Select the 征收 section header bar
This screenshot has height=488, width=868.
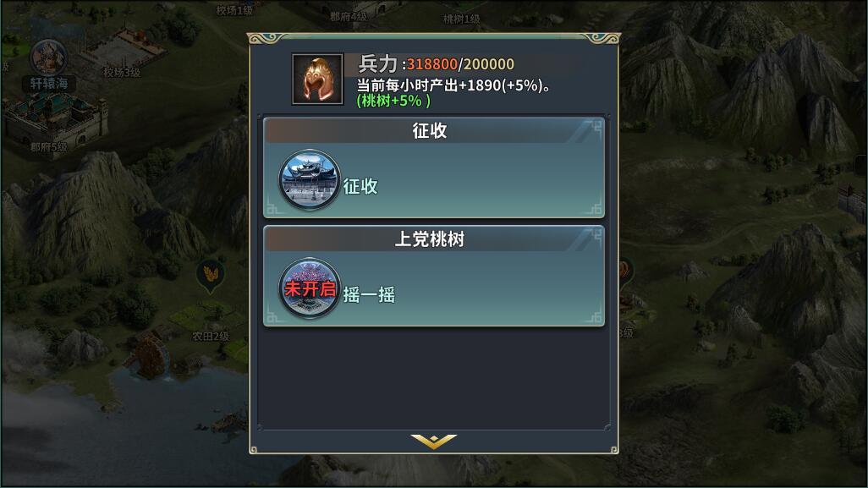pos(433,130)
